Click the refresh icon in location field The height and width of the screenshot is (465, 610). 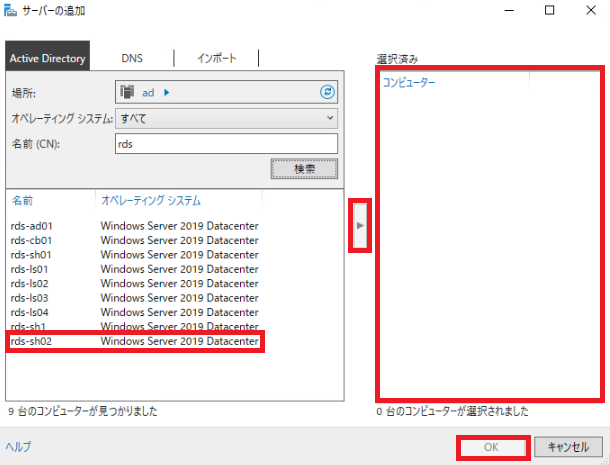327,92
